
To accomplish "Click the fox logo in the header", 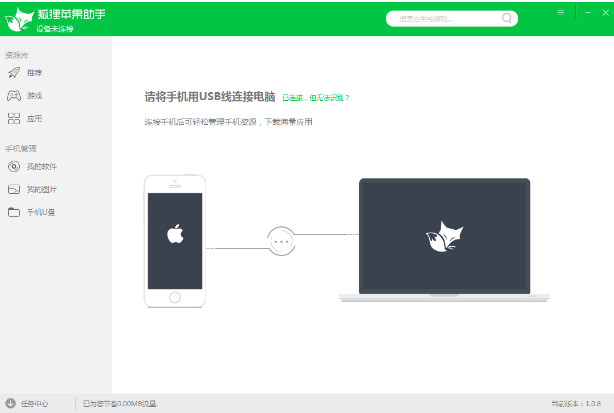I will click(x=19, y=19).
